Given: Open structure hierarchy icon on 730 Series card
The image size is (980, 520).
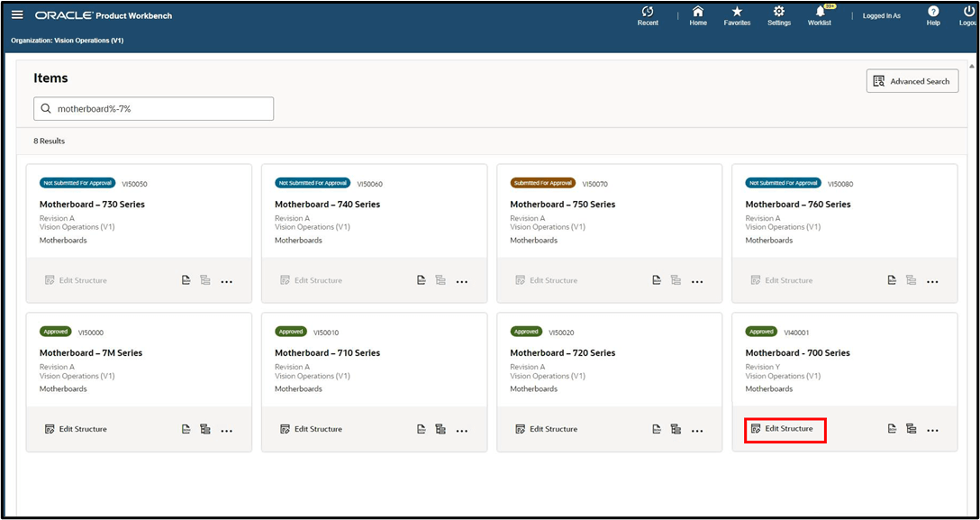Looking at the screenshot, I should point(205,280).
